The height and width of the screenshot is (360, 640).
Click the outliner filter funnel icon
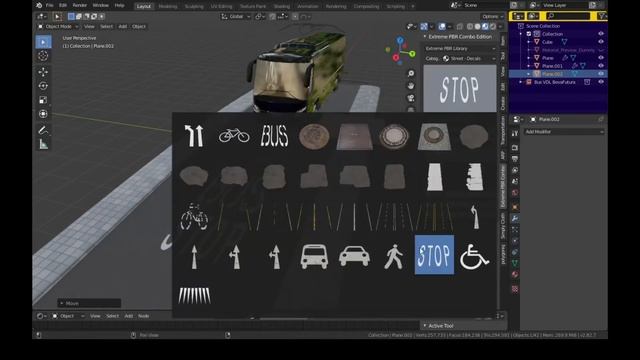pos(602,16)
